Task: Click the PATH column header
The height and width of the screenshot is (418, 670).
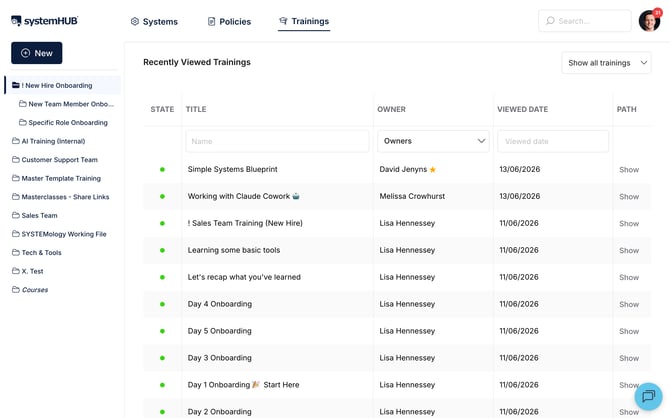Action: click(x=626, y=109)
